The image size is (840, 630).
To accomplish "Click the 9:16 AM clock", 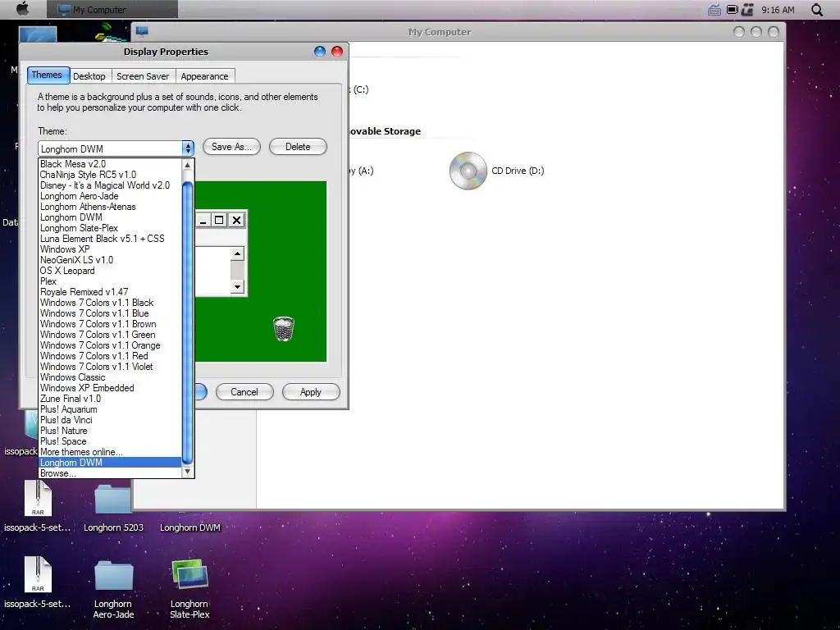I will [778, 10].
